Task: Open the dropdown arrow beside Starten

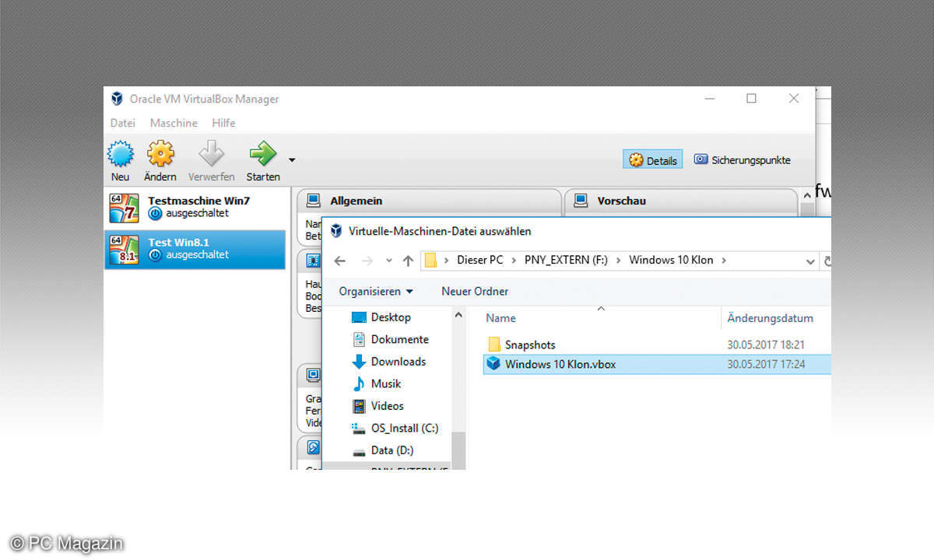Action: 292,160
